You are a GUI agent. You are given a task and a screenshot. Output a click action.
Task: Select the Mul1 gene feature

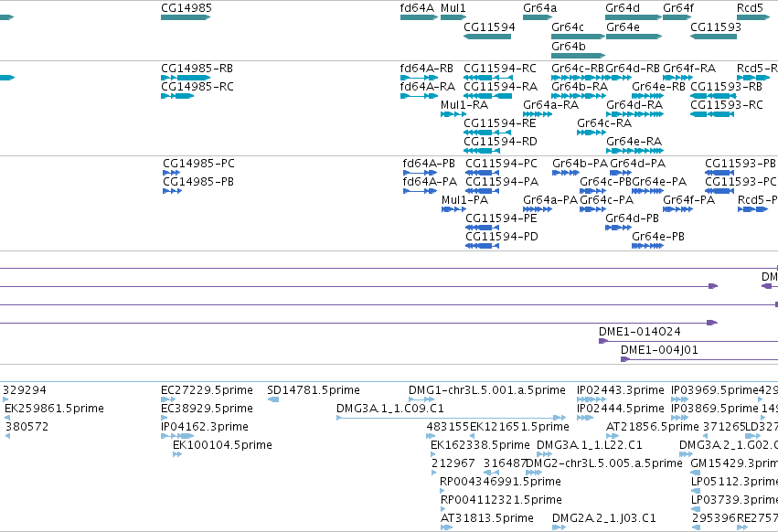point(453,17)
